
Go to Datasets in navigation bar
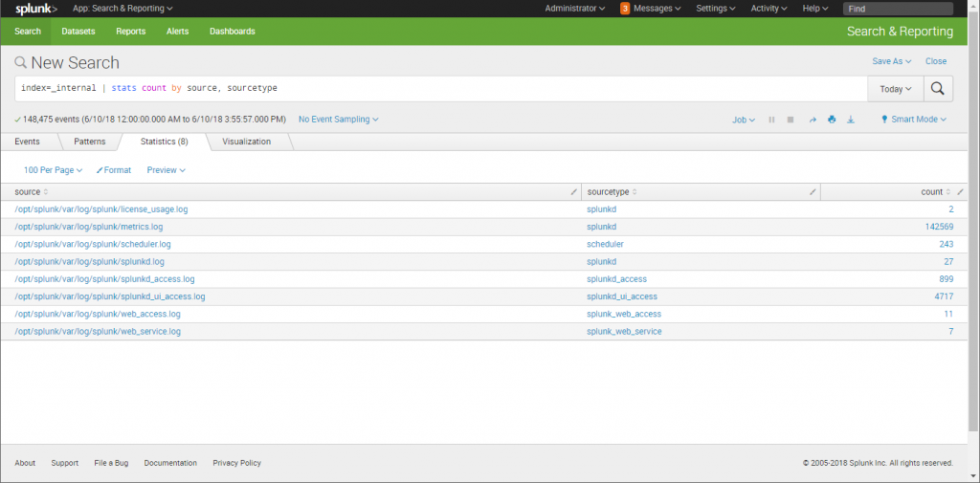[x=78, y=32]
